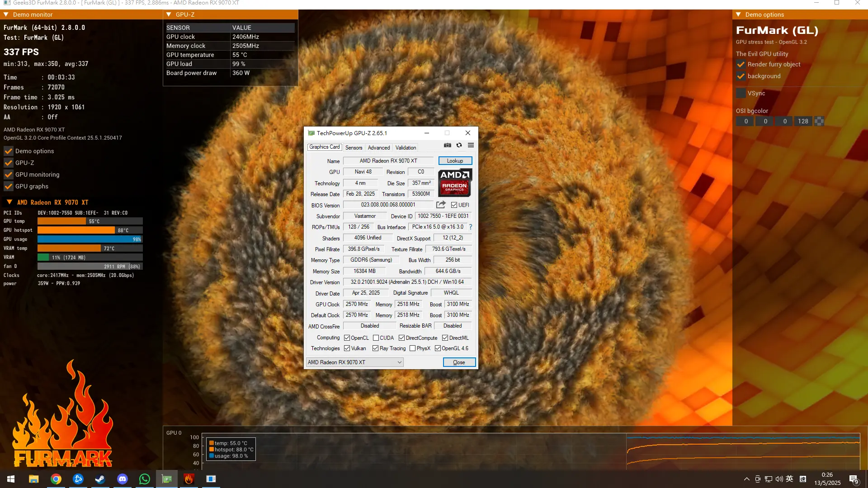Click the GPU-Z refresh icon
The image size is (868, 488).
tap(459, 145)
